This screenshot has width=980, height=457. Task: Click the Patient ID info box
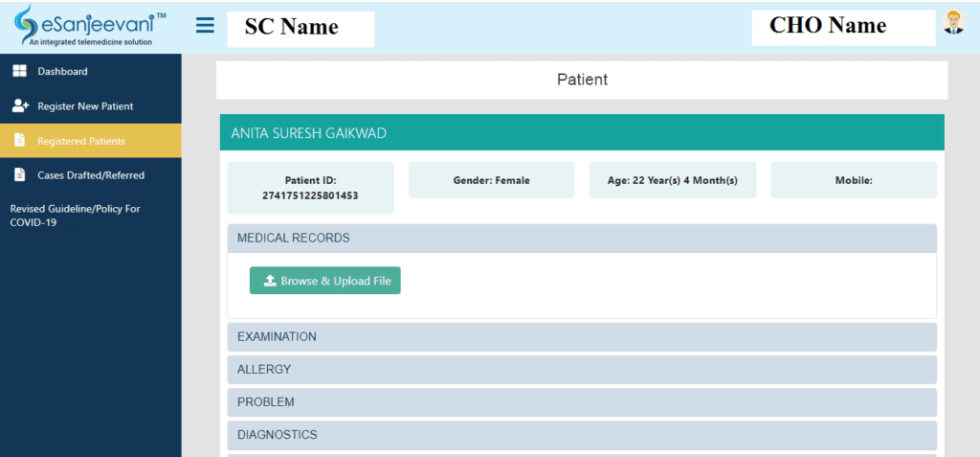[x=311, y=188]
